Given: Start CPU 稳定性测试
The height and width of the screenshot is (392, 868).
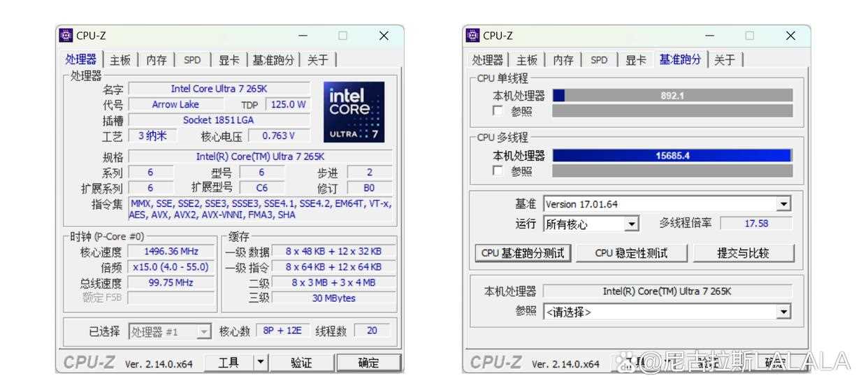Looking at the screenshot, I should click(x=631, y=253).
